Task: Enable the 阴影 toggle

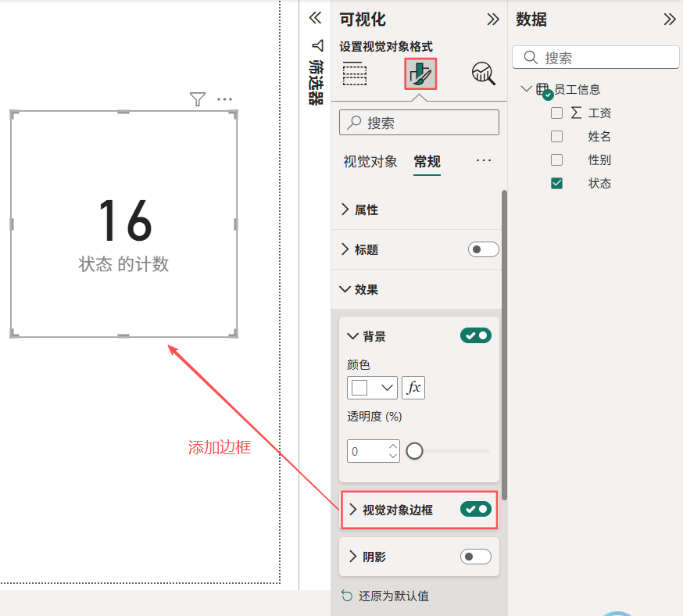Action: tap(476, 557)
